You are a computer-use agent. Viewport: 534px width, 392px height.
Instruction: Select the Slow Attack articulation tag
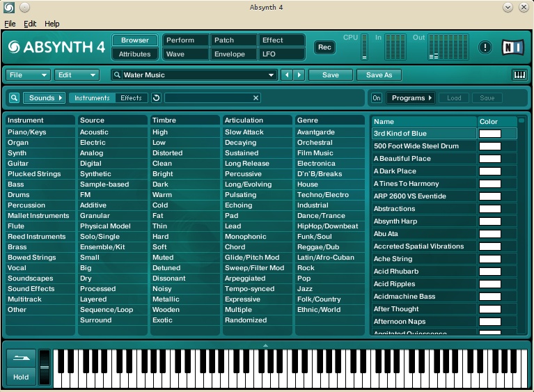point(258,132)
